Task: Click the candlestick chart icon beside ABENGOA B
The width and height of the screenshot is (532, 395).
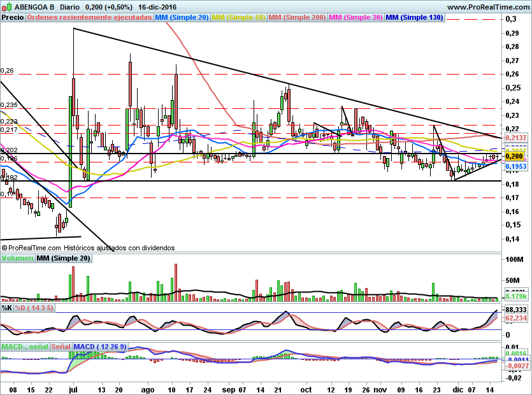Action: (x=7, y=6)
